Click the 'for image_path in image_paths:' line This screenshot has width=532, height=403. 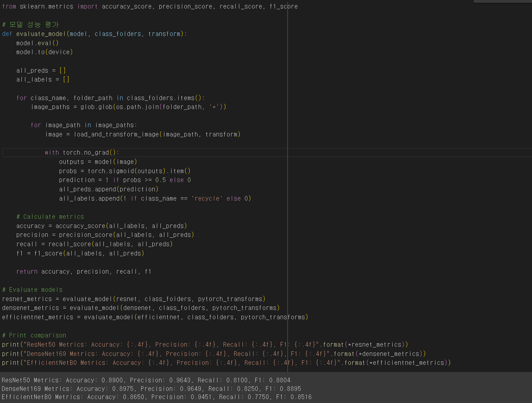[84, 125]
